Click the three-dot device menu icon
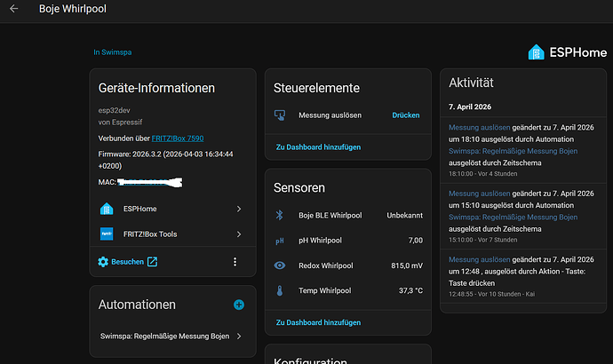Viewport: 613px width, 364px height. pyautogui.click(x=235, y=262)
